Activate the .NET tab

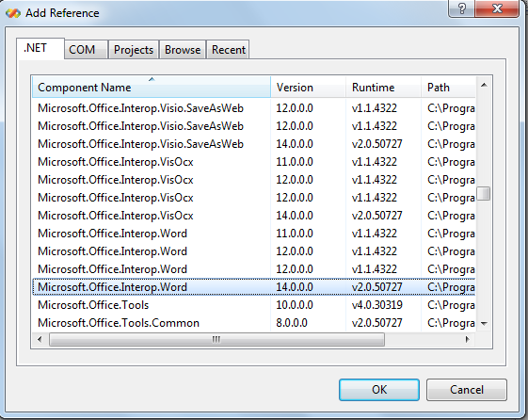pos(40,48)
